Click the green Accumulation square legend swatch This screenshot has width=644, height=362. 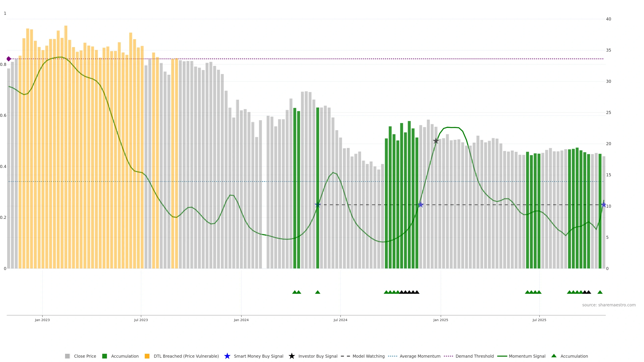[x=104, y=356]
